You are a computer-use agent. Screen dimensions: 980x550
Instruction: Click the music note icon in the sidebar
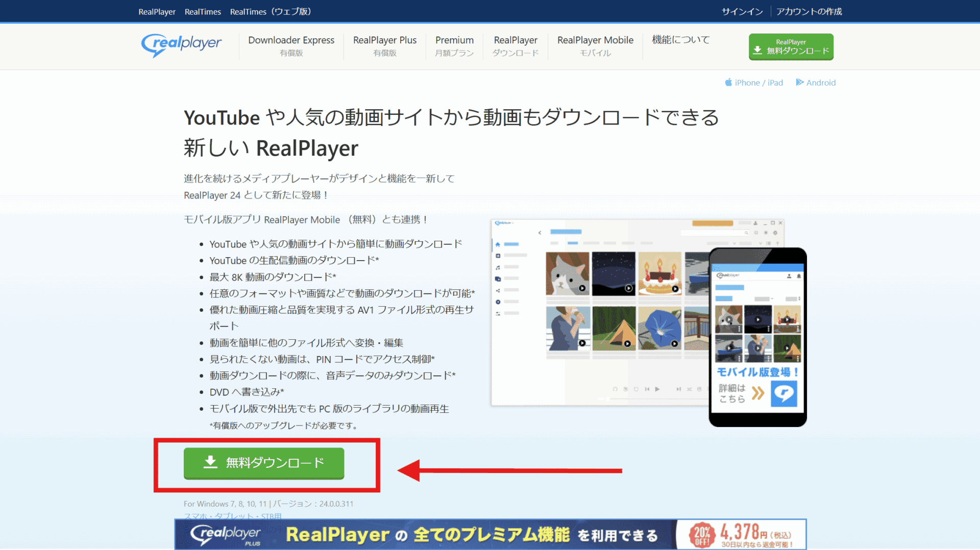[498, 267]
